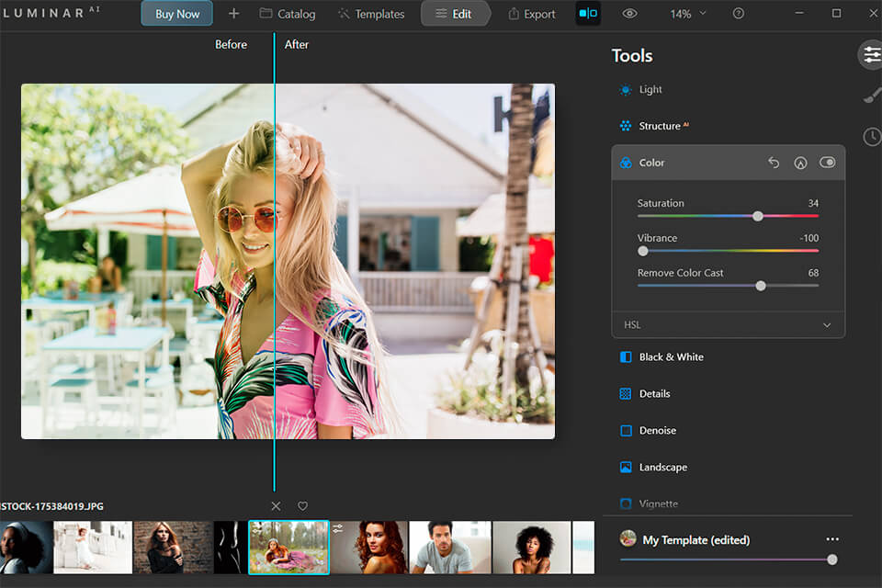Adjust the Vibrance slider handle
The height and width of the screenshot is (588, 882).
coord(643,251)
